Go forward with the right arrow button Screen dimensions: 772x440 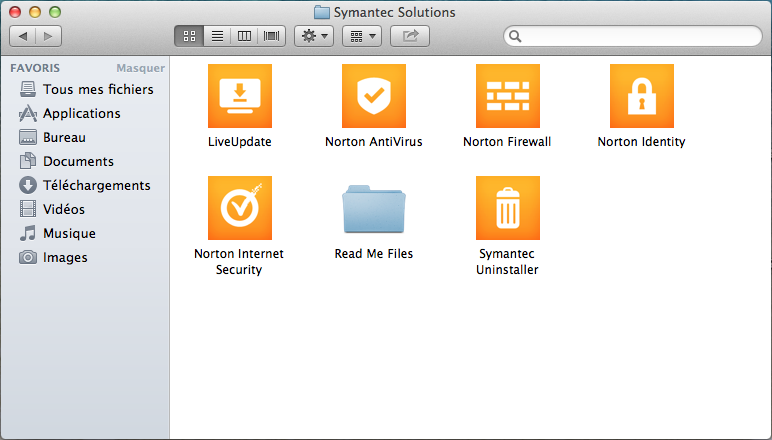pyautogui.click(x=48, y=36)
